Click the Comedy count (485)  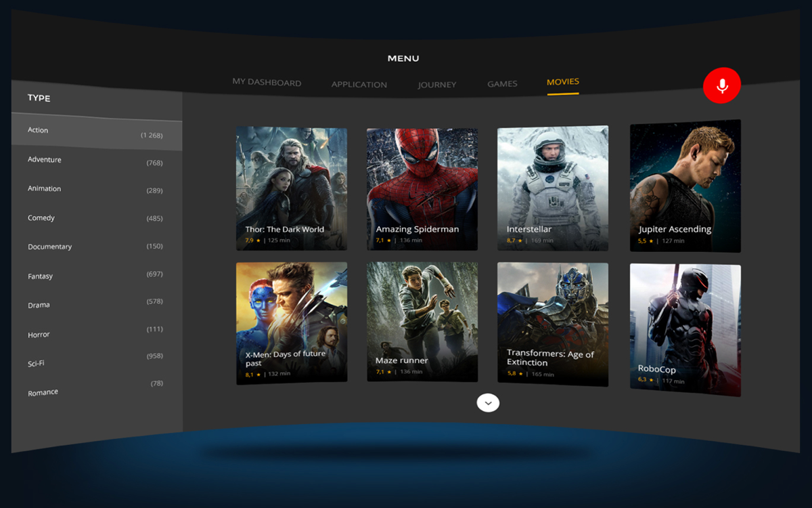(155, 219)
